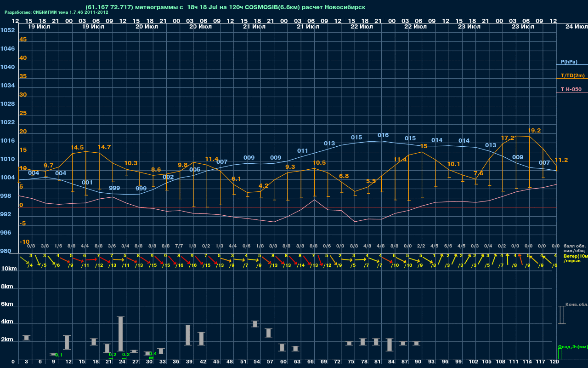Click the forecast hour 96 on bottom axis
This screenshot has height=368, width=588.
click(445, 362)
